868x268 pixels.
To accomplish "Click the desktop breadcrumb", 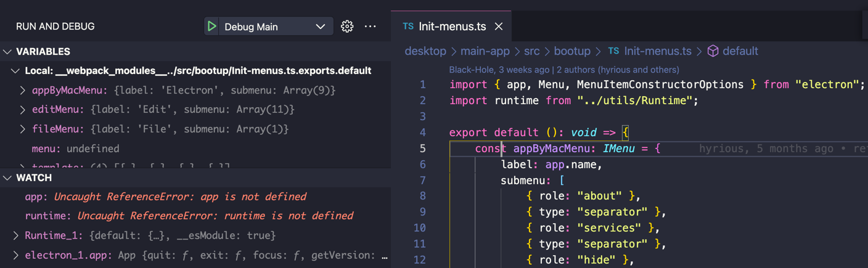I will [425, 51].
